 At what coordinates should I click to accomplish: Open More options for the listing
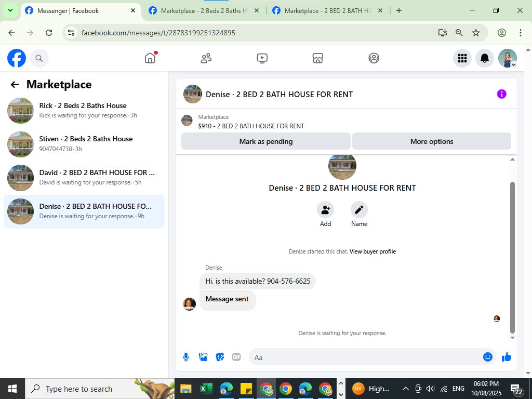pyautogui.click(x=432, y=141)
